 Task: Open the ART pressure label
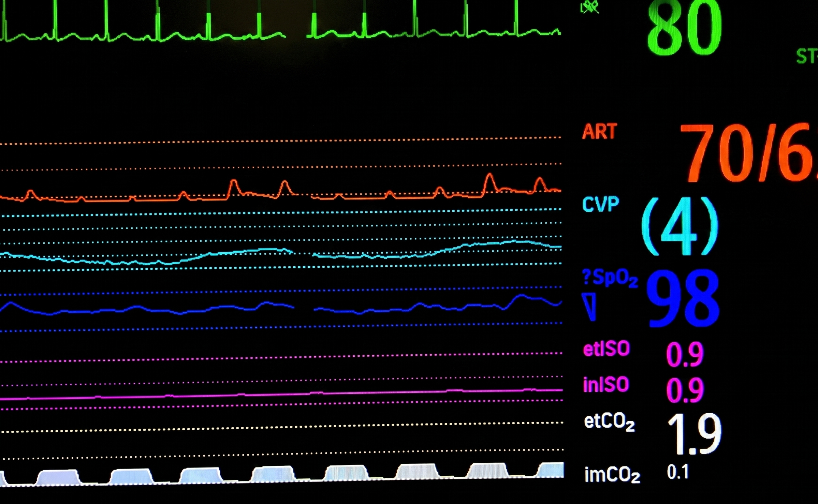point(599,131)
